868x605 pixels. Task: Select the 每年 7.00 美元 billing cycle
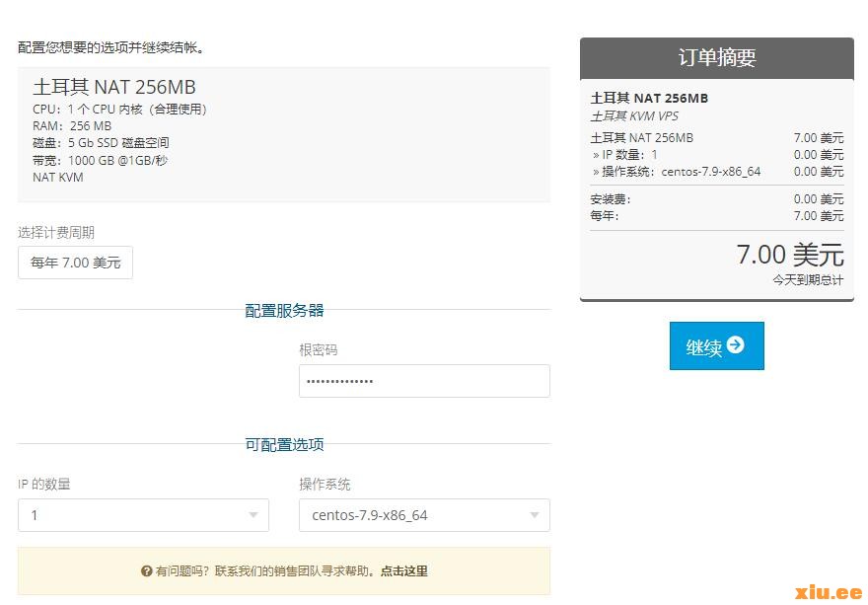[x=75, y=263]
